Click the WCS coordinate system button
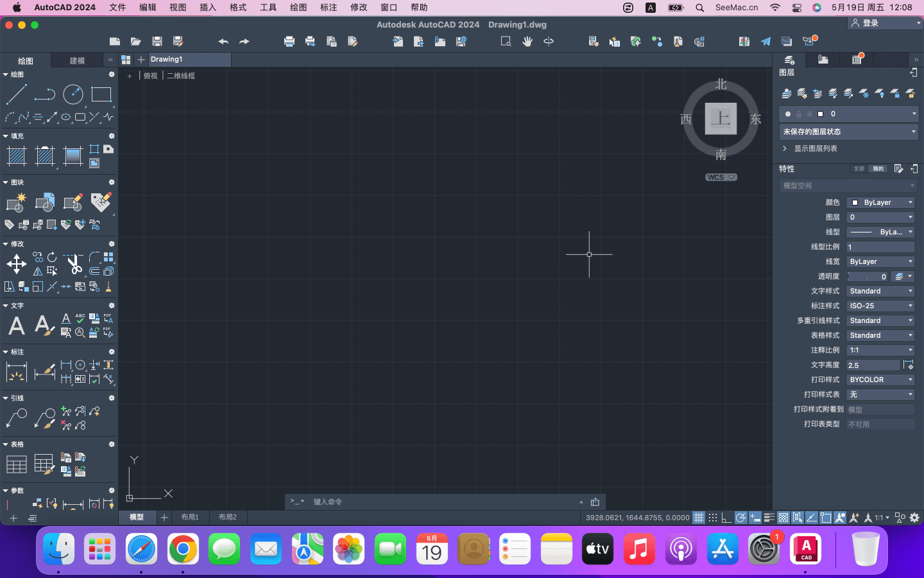 [x=721, y=177]
